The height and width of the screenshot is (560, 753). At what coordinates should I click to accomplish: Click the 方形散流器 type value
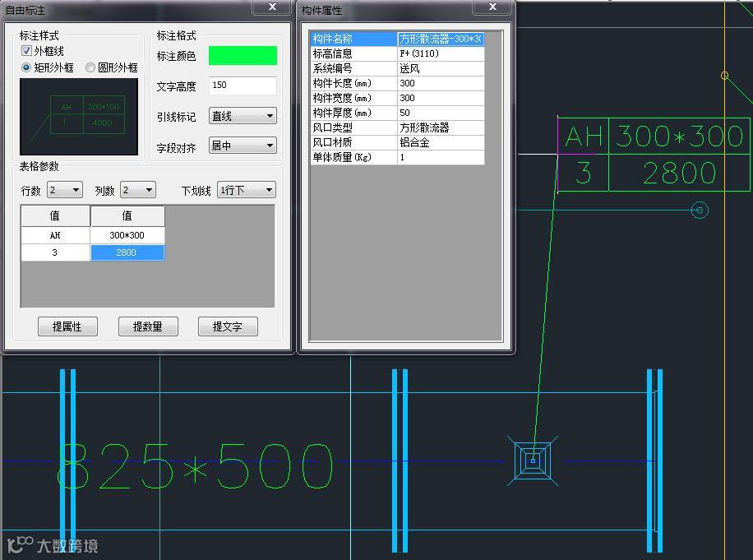pyautogui.click(x=441, y=127)
